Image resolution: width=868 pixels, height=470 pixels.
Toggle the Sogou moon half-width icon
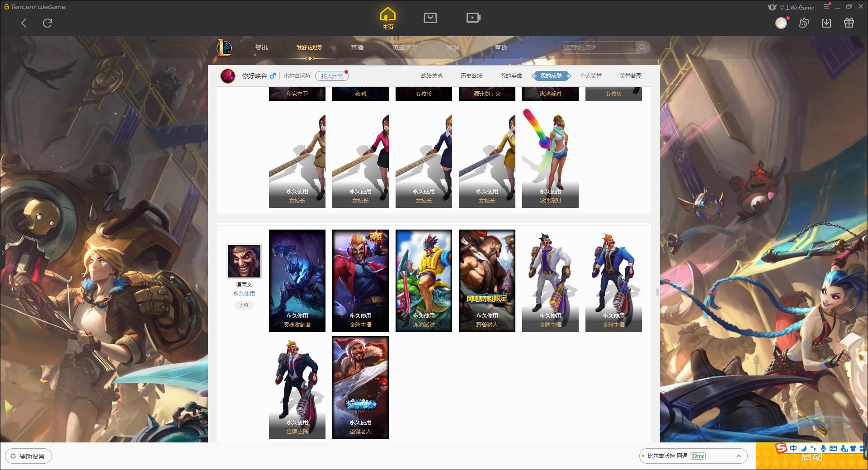pyautogui.click(x=803, y=448)
